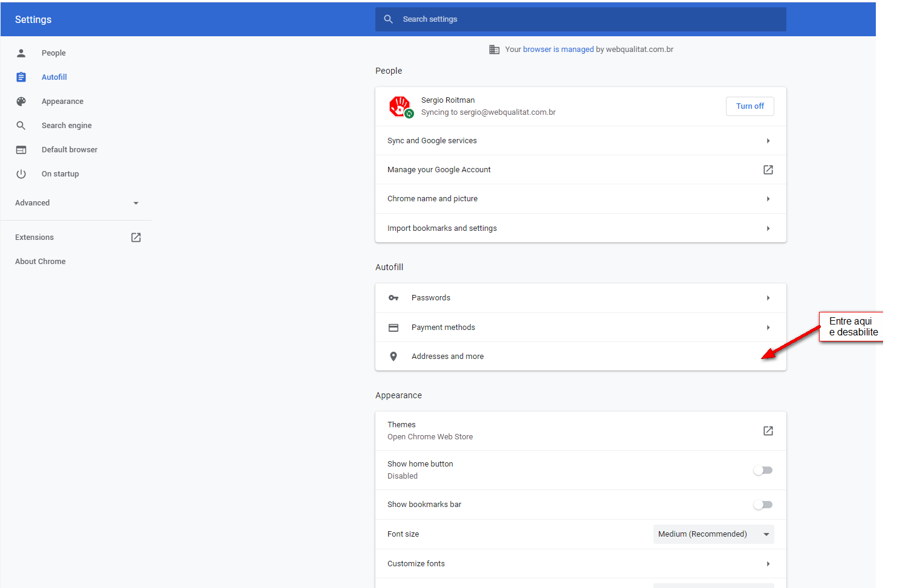Image resolution: width=897 pixels, height=588 pixels.
Task: Open the Font size dropdown
Action: coord(713,534)
